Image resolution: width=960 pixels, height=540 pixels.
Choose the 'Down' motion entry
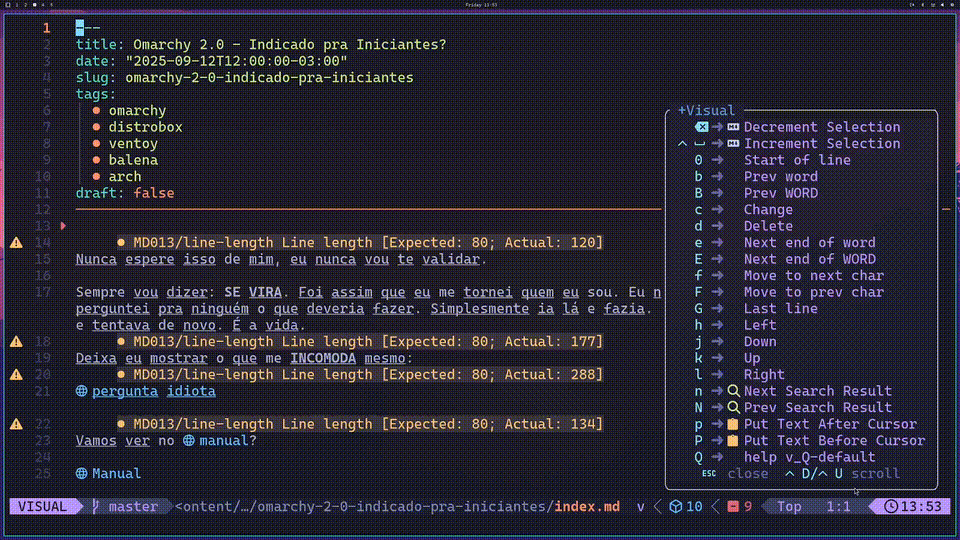tap(760, 342)
